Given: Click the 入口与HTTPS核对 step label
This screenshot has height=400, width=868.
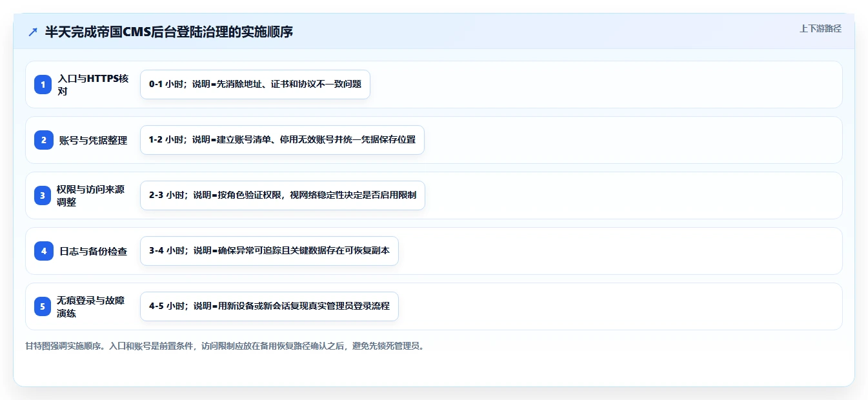Looking at the screenshot, I should [93, 85].
